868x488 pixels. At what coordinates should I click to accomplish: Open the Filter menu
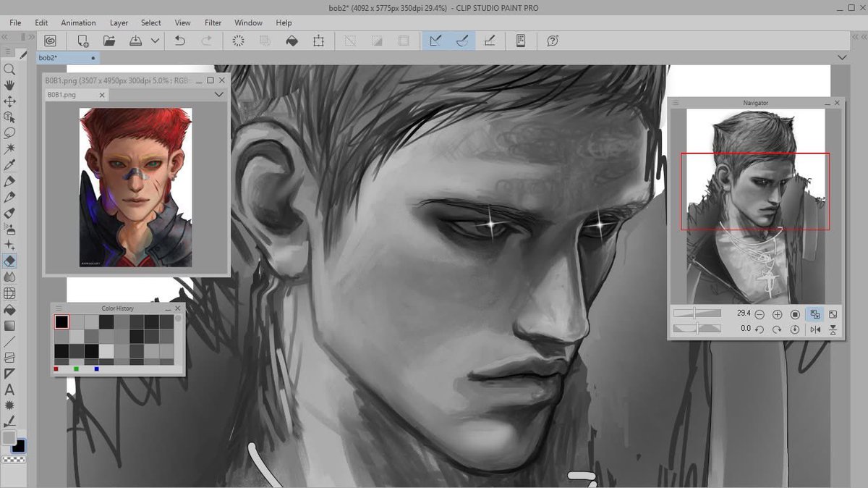click(213, 22)
